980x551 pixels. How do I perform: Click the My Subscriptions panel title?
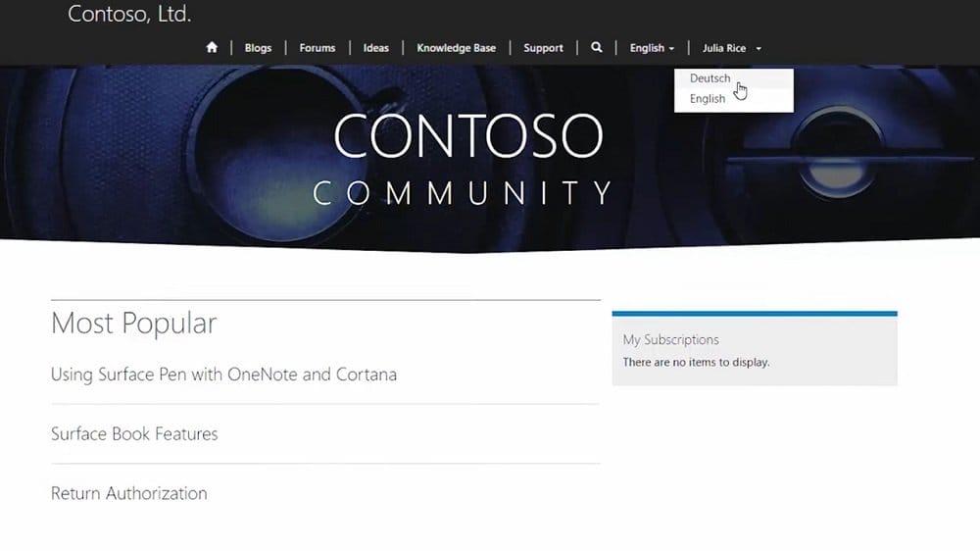(670, 340)
